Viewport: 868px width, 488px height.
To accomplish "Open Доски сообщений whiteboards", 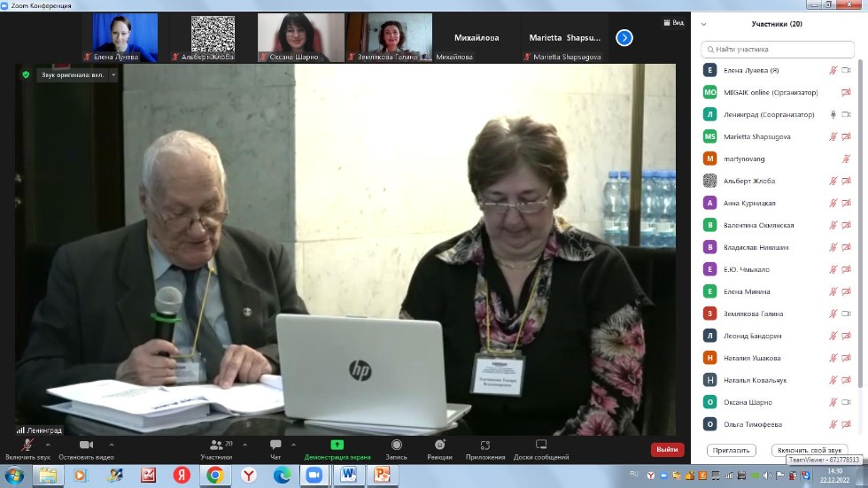I will [540, 446].
